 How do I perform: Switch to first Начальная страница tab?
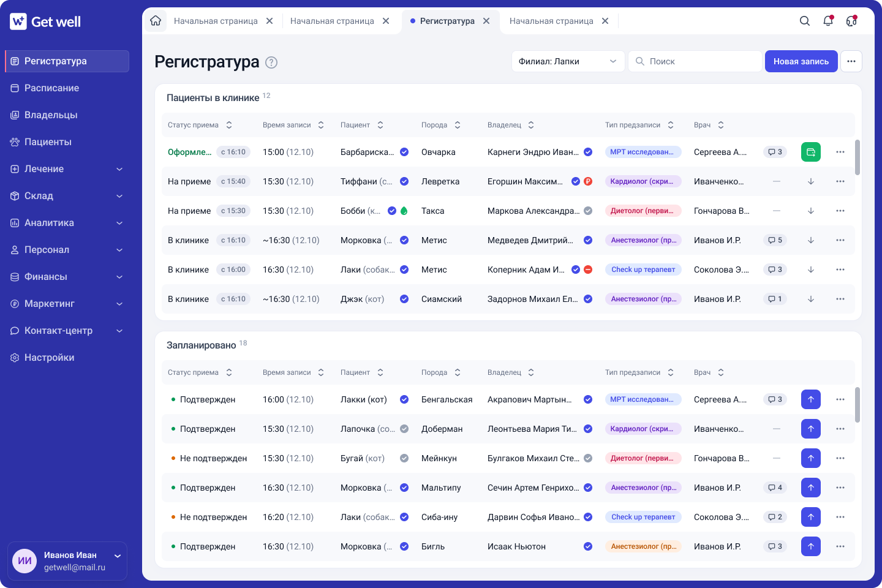pos(216,21)
